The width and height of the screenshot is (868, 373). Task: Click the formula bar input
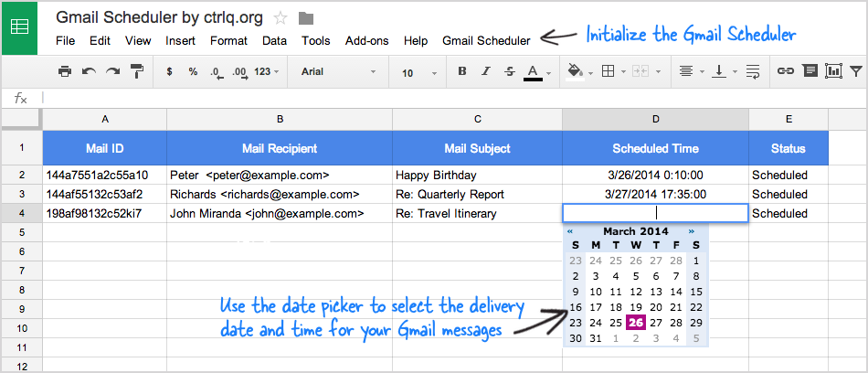(x=454, y=99)
